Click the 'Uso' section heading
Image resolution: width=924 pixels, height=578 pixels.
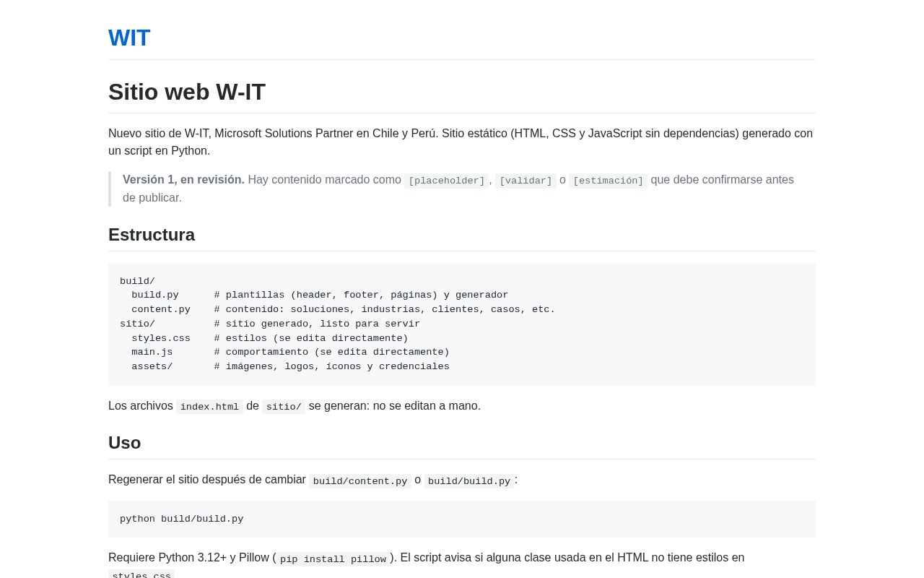pyautogui.click(x=124, y=443)
